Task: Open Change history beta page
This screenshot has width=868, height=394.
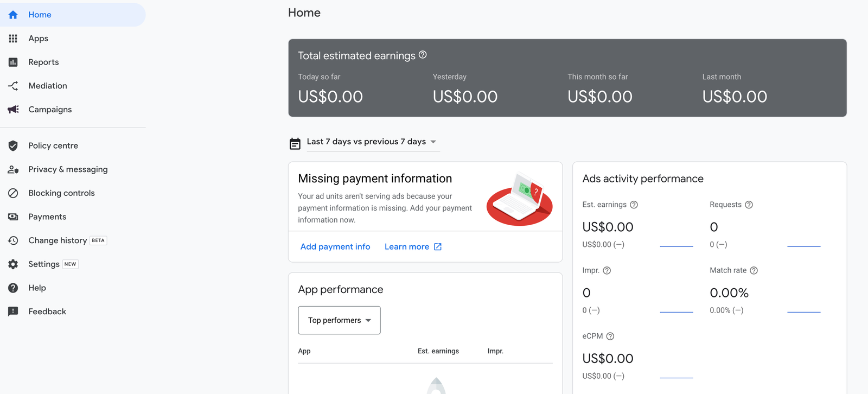Action: [58, 240]
